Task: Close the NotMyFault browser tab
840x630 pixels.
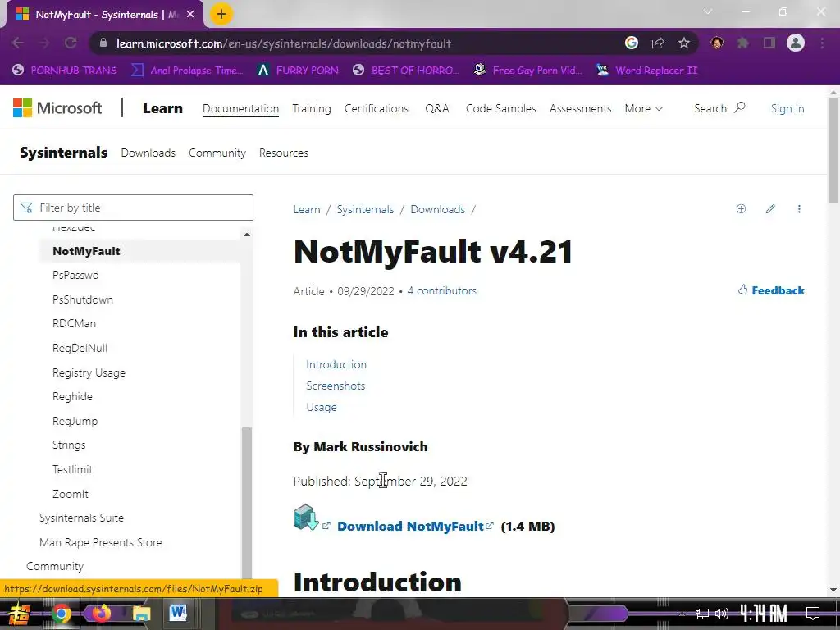Action: (190, 15)
